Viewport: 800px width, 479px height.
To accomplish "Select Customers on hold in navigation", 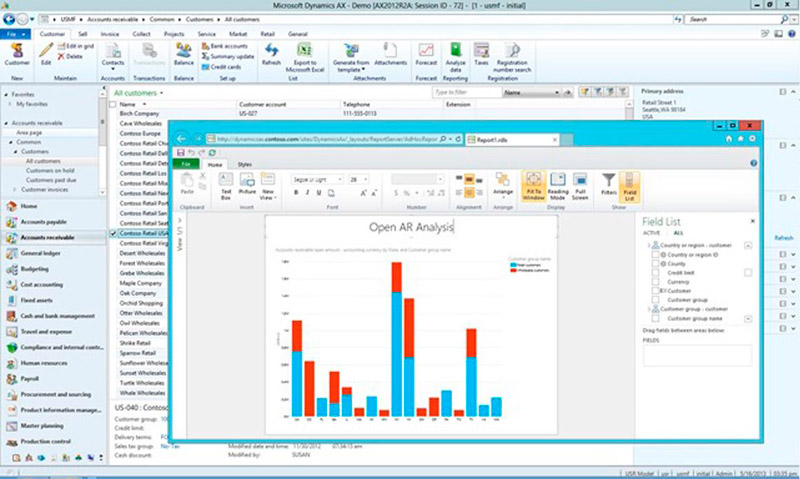I will click(50, 170).
